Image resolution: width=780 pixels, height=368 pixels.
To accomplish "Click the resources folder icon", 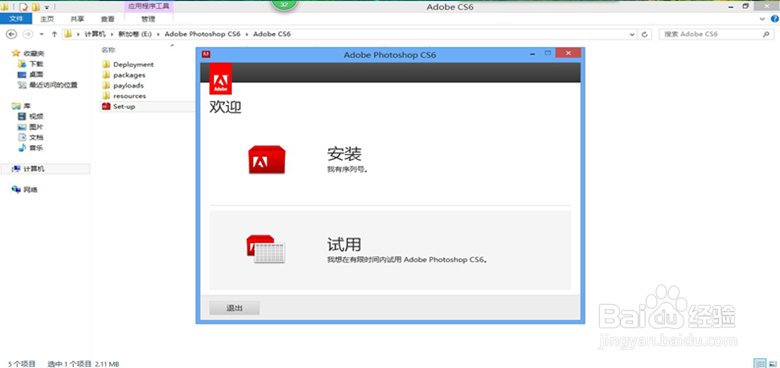I will [x=105, y=95].
